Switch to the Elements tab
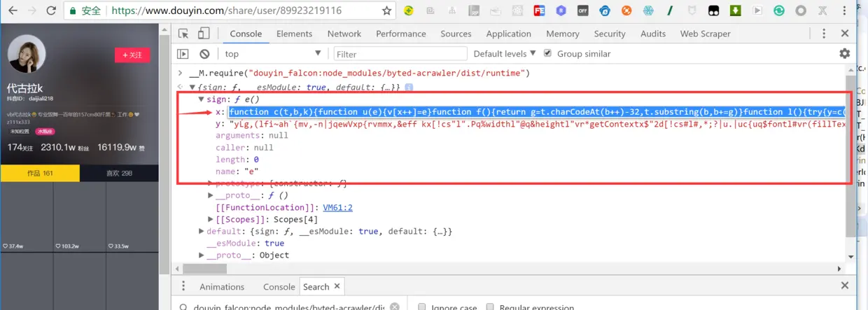 pos(294,34)
